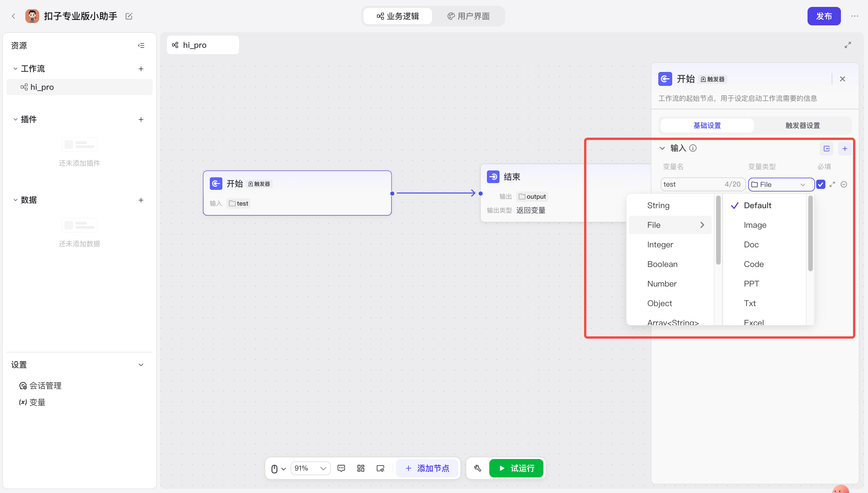
Task: Switch to the 触发器设置 tab
Action: point(802,125)
